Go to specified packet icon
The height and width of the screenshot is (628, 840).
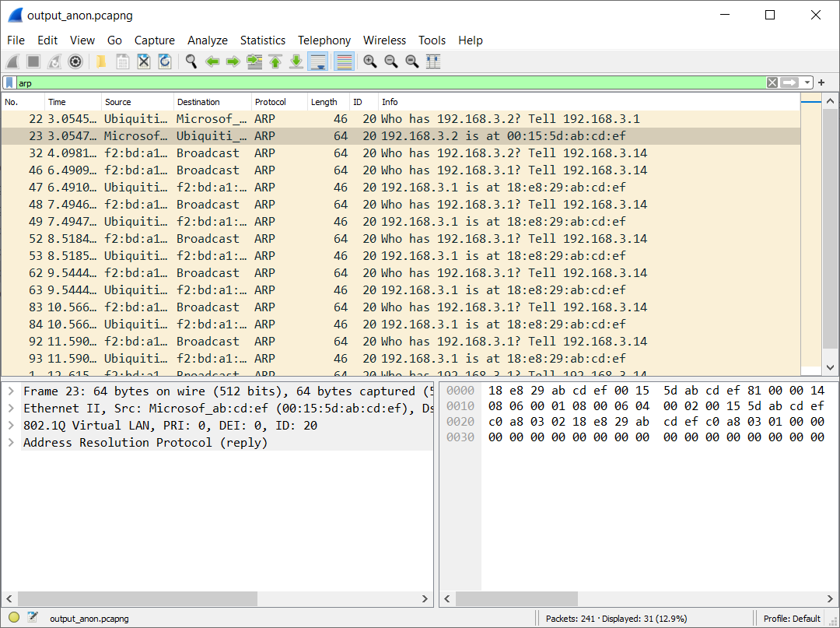pos(254,61)
